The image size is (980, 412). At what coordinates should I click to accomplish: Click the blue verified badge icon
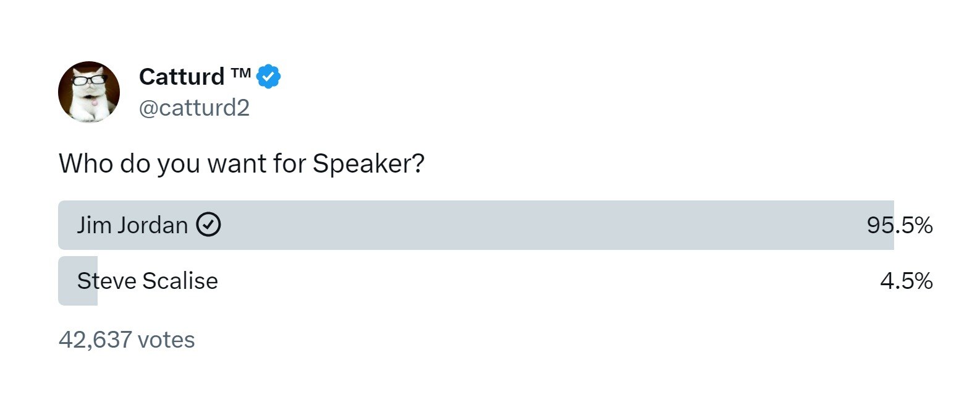pyautogui.click(x=268, y=76)
